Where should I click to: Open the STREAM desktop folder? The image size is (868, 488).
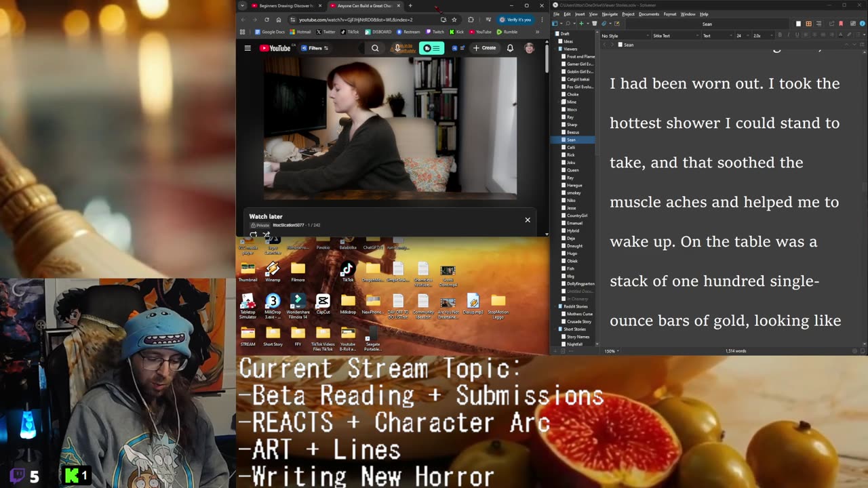(x=248, y=335)
